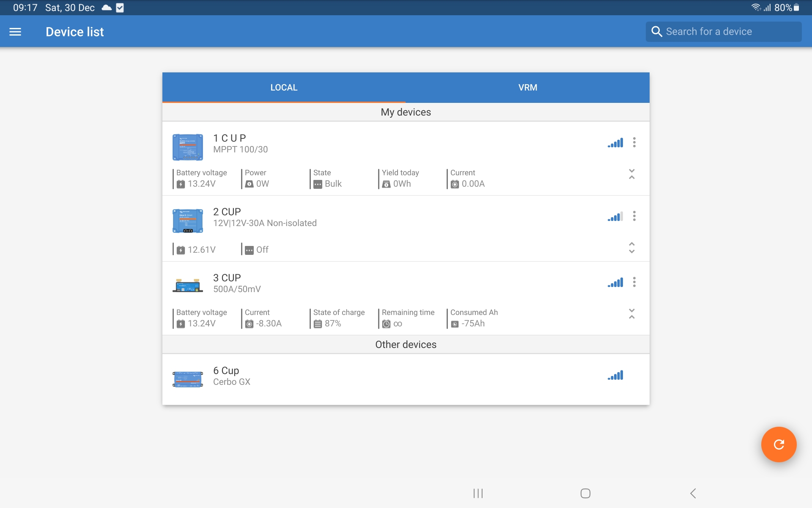Collapse the 1 CUP readings panel
This screenshot has width=812, height=508.
pyautogui.click(x=631, y=174)
